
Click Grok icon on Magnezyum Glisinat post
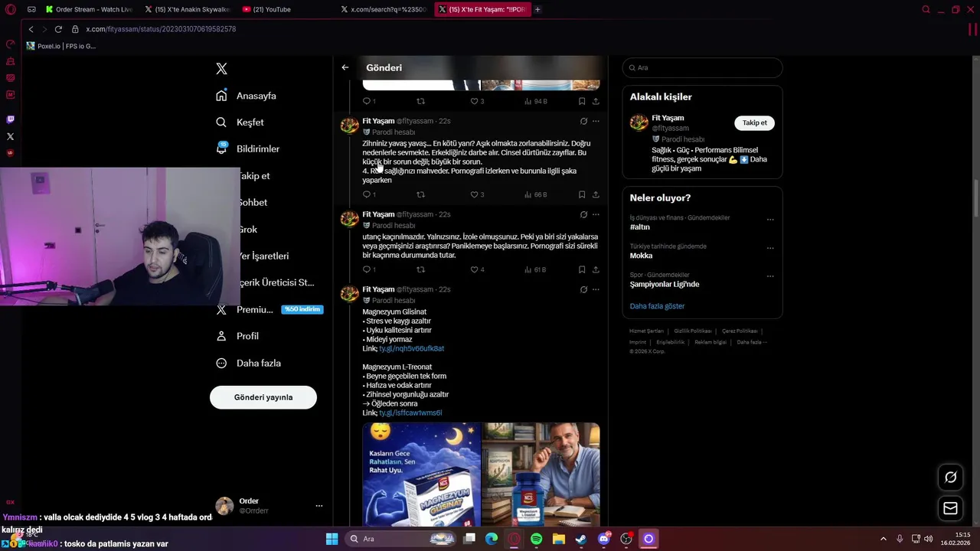[x=583, y=289]
